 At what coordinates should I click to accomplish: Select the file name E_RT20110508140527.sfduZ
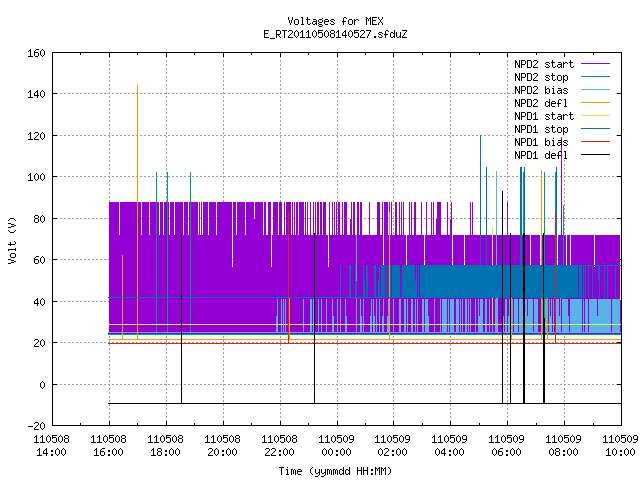tap(335, 34)
